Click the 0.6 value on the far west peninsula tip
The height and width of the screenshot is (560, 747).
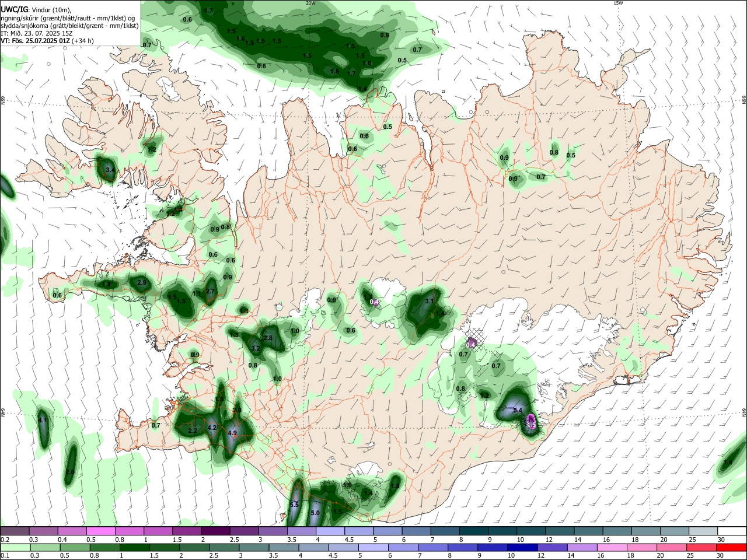tap(57, 295)
